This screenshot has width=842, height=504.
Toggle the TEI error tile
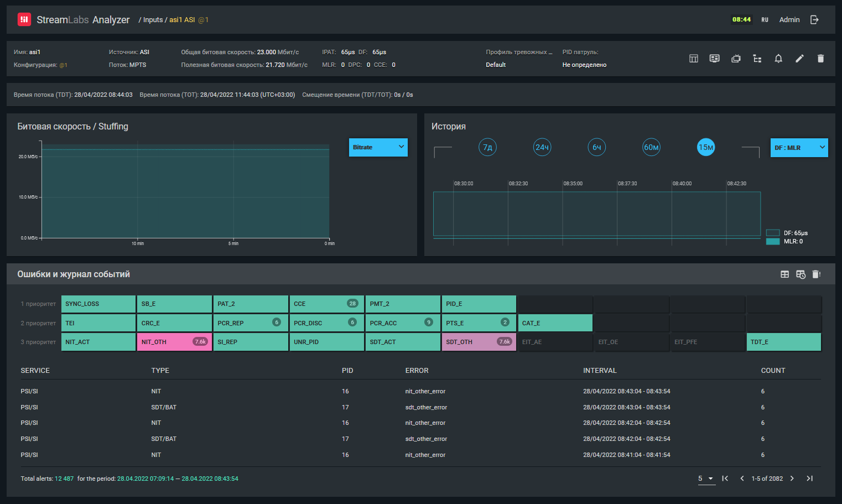click(x=98, y=323)
